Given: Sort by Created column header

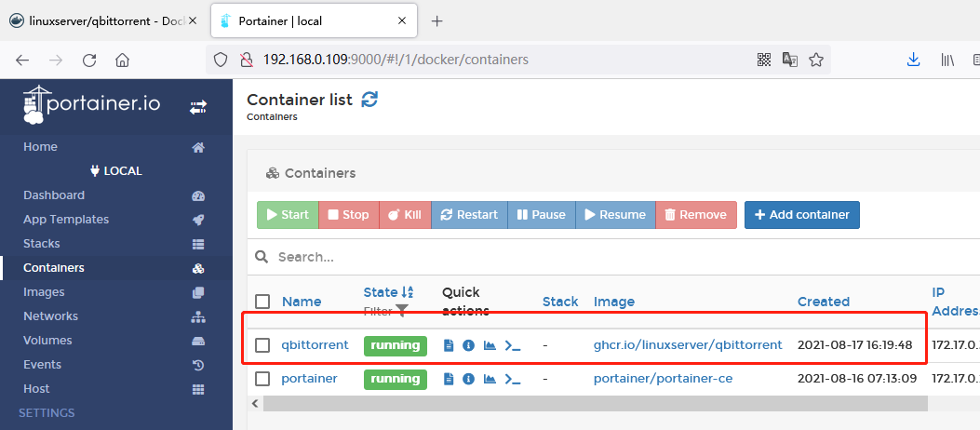Looking at the screenshot, I should 823,302.
